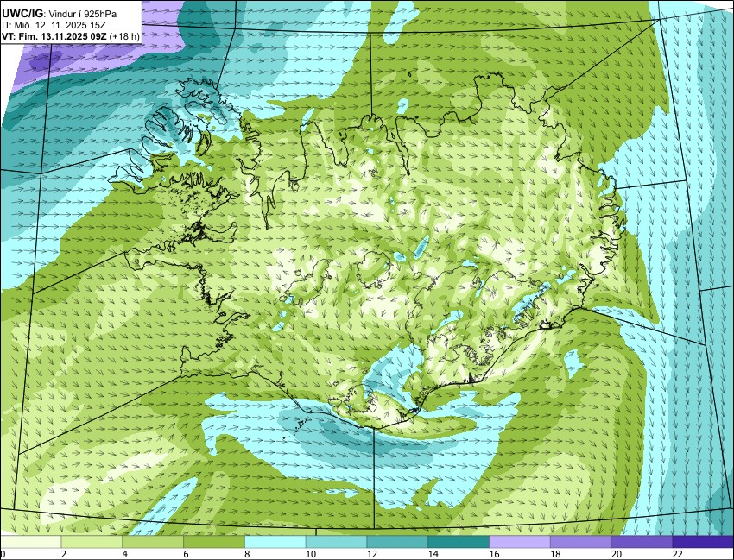This screenshot has width=734, height=560.
Task: Select the medium purple 18–20 legend swatch
Action: pyautogui.click(x=580, y=542)
